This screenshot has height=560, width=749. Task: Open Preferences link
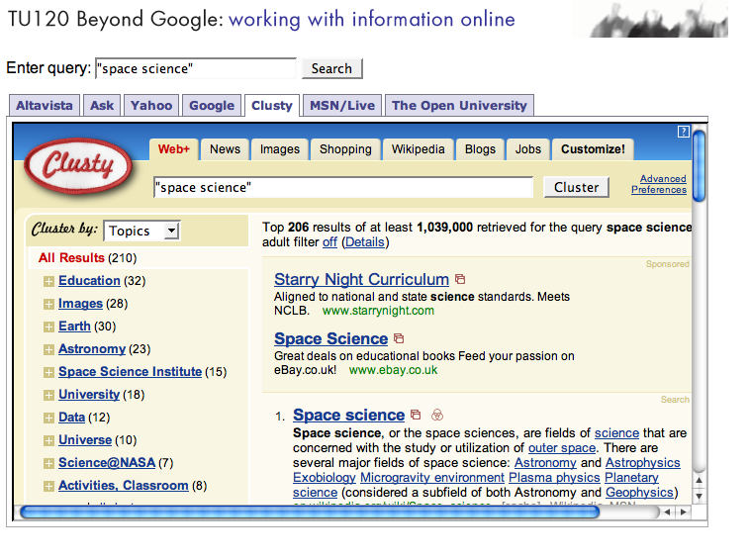[659, 190]
